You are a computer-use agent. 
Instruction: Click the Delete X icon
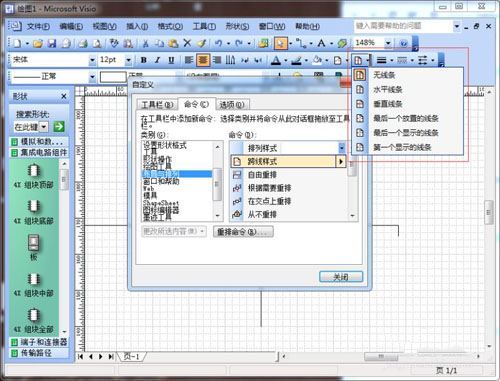pyautogui.click(x=187, y=43)
